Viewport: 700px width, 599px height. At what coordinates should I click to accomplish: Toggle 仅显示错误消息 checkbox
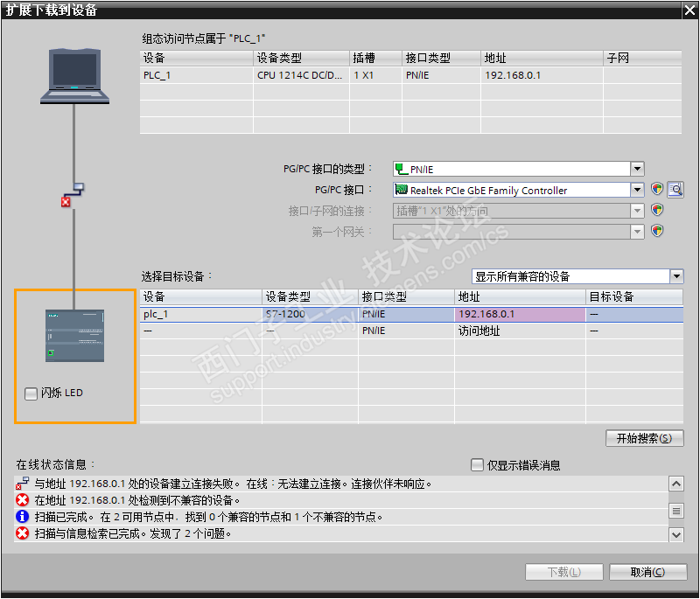coord(477,464)
